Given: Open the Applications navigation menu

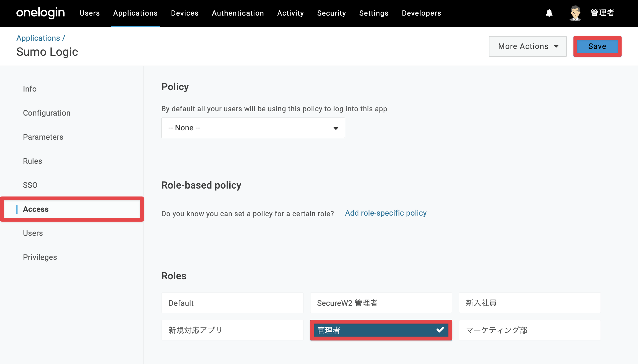Looking at the screenshot, I should coord(135,13).
